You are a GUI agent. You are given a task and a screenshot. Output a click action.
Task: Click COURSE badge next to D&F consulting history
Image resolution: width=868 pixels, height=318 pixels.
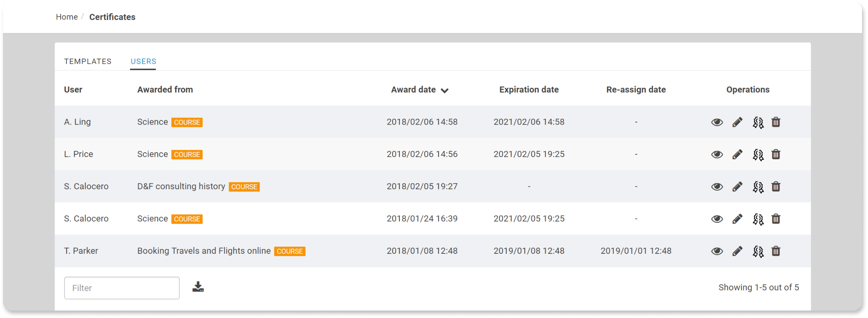click(x=244, y=187)
